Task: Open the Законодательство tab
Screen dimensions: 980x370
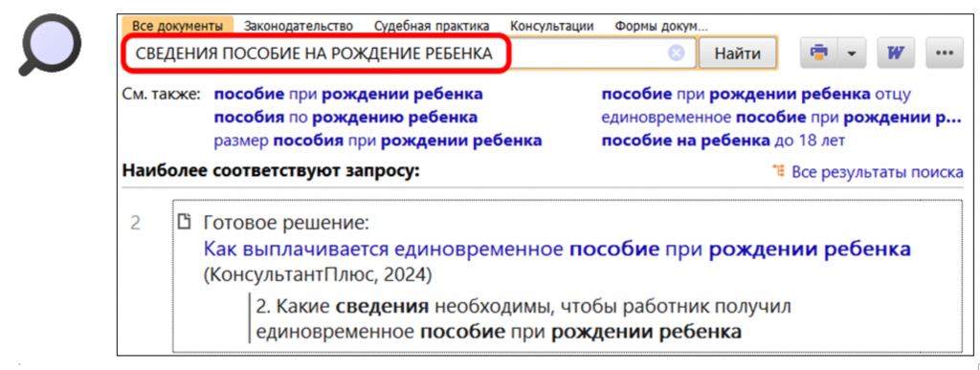Action: (299, 26)
